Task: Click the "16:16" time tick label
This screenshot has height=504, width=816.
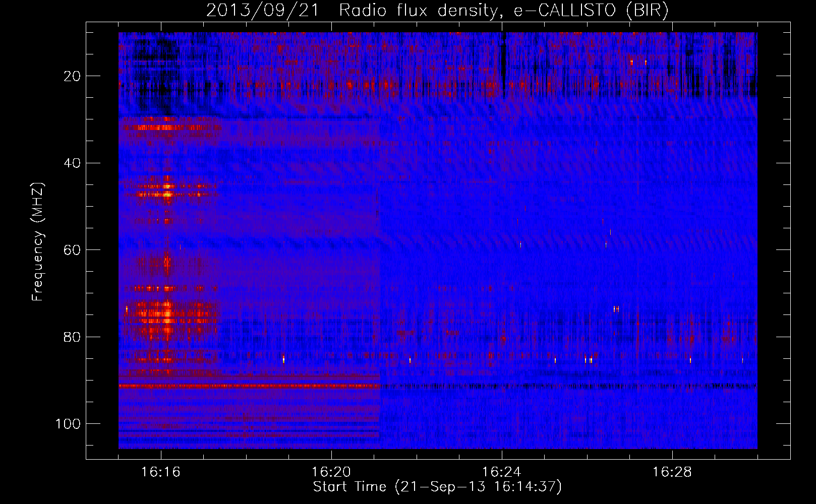Action: [161, 472]
